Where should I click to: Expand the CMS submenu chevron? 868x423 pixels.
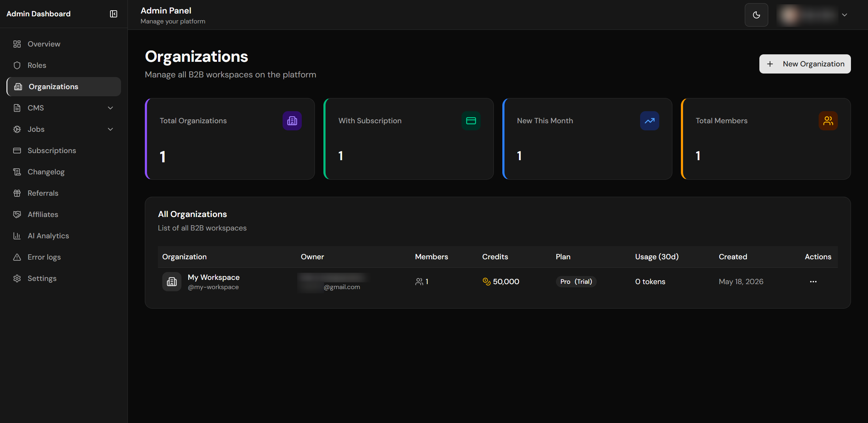[x=110, y=108]
